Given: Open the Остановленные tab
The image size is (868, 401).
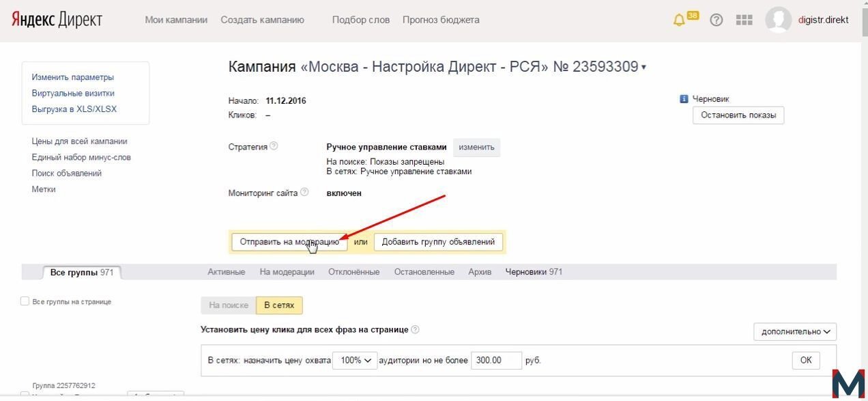Looking at the screenshot, I should point(424,272).
